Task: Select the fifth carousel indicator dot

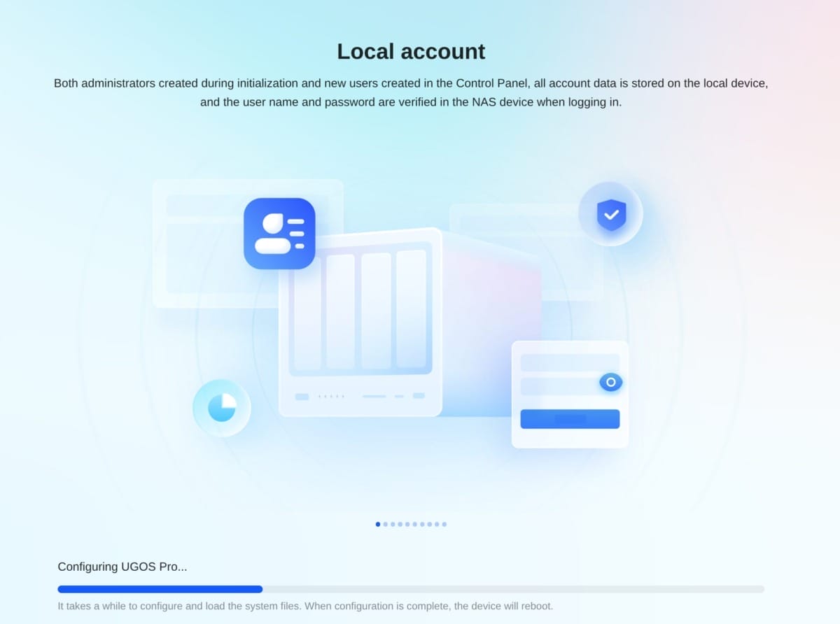Action: [x=407, y=524]
